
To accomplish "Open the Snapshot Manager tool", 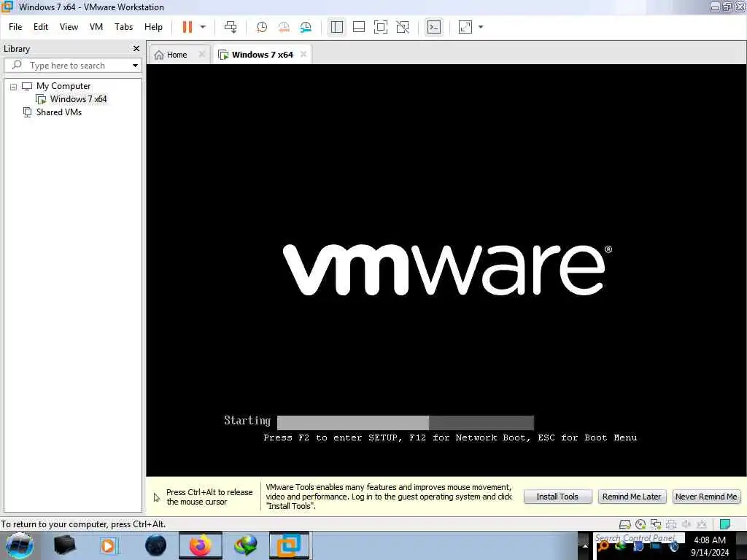I will click(x=306, y=27).
